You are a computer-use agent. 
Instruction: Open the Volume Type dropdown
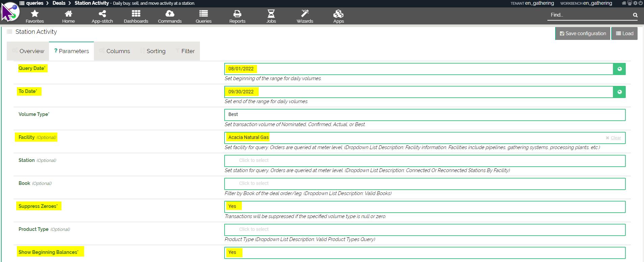click(x=424, y=115)
